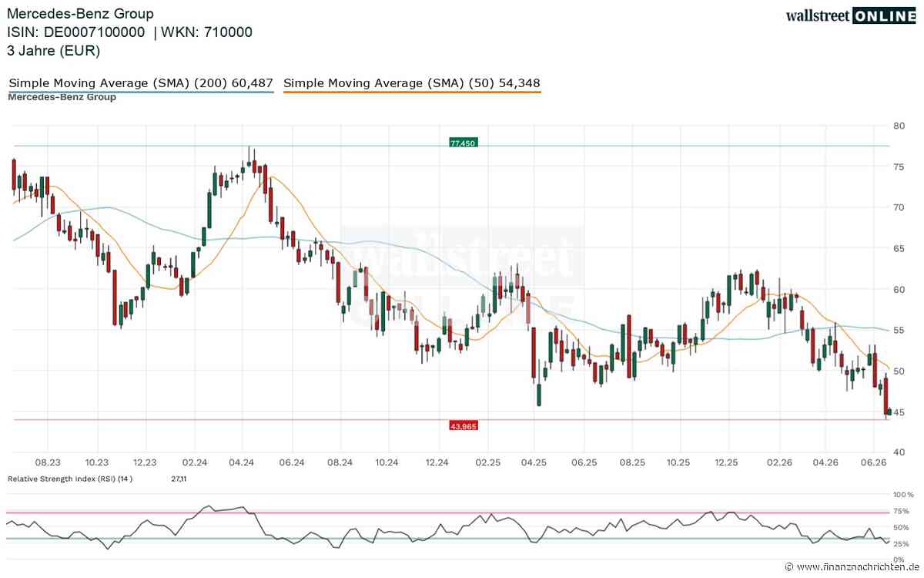This screenshot has height=578, width=924.
Task: Click the 04.24 date axis label
Action: [242, 462]
